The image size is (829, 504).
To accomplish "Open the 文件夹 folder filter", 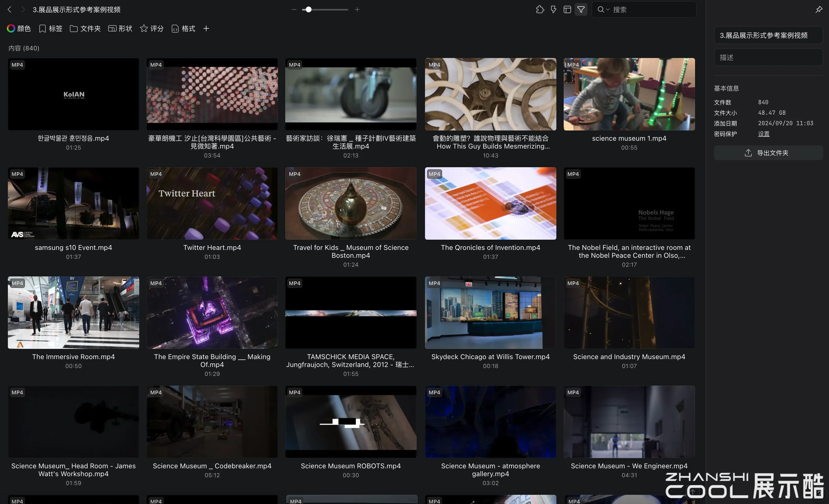I will click(85, 29).
